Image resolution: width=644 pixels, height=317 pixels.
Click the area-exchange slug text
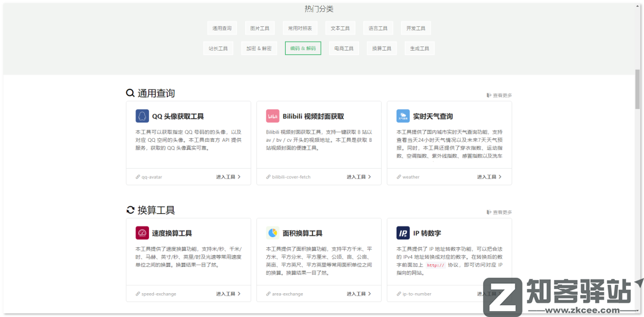(x=287, y=294)
